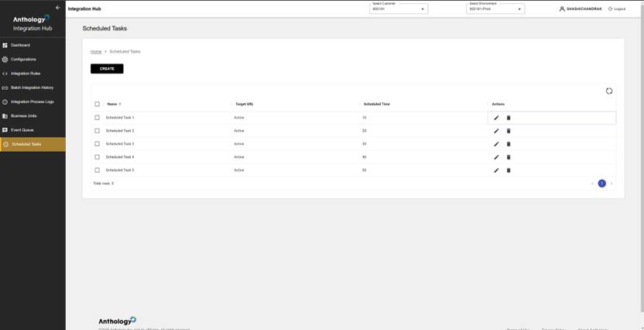Delete Scheduled Task 4 with trash icon
The image size is (644, 330).
click(x=509, y=157)
